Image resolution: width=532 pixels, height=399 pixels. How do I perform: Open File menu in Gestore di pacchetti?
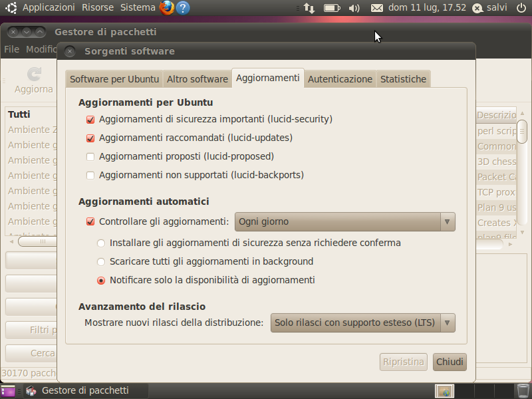pyautogui.click(x=11, y=49)
